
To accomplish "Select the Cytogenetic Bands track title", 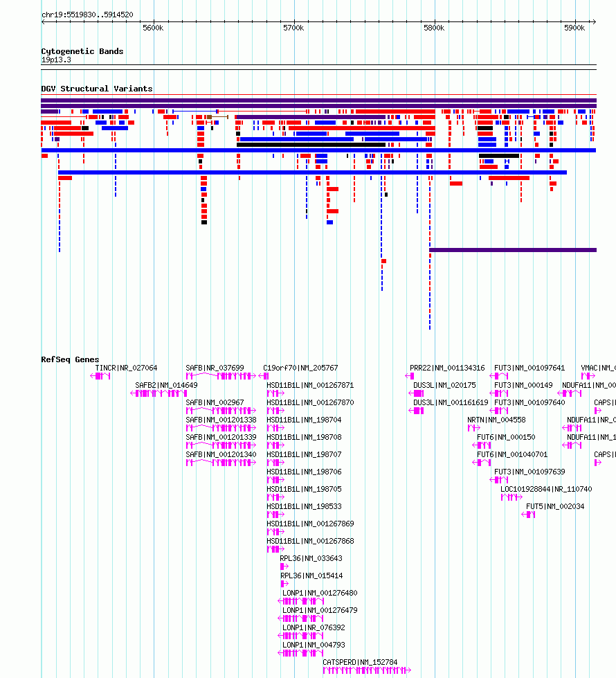I will [82, 51].
